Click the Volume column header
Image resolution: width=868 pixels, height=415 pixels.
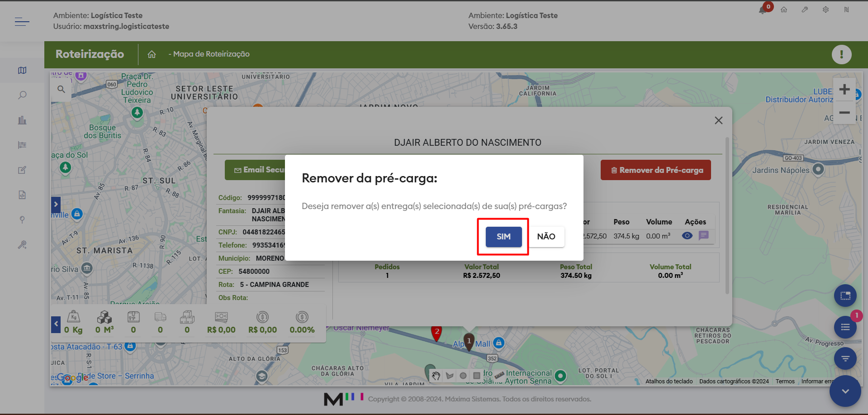click(659, 222)
